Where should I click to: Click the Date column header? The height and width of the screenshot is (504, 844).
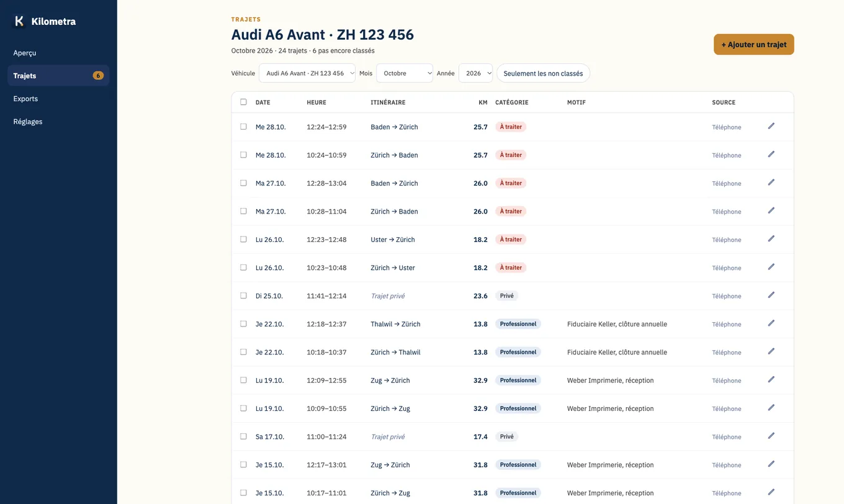pos(263,102)
